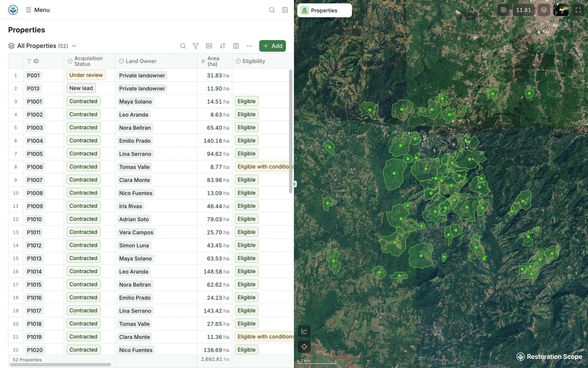Click the table vertical scrollbar
Screen dimensions: 588x368
coord(290,131)
